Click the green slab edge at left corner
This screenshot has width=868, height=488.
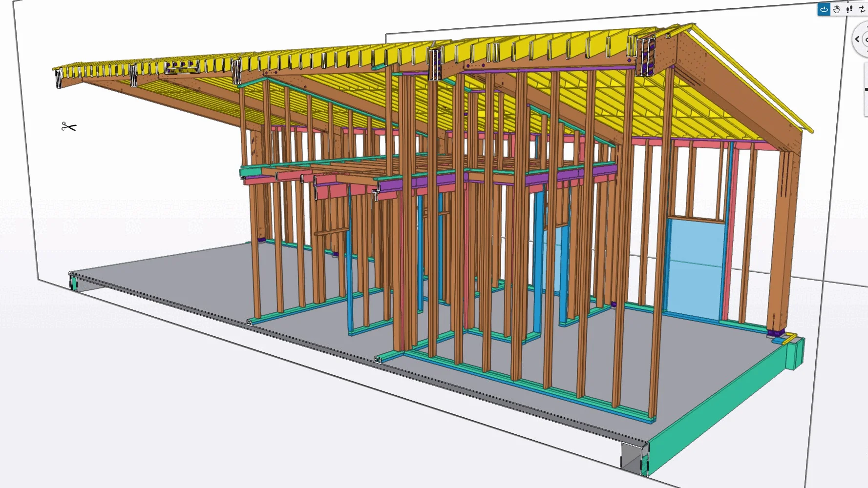74,283
